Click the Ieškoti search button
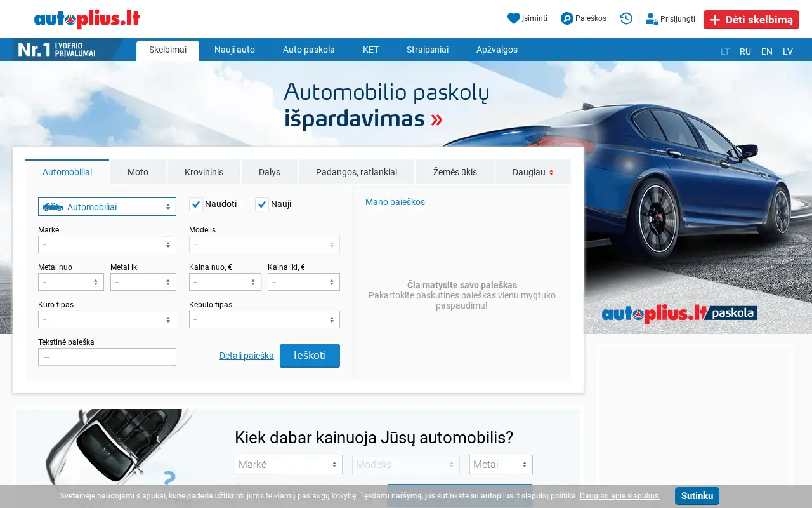This screenshot has height=508, width=812. click(310, 356)
